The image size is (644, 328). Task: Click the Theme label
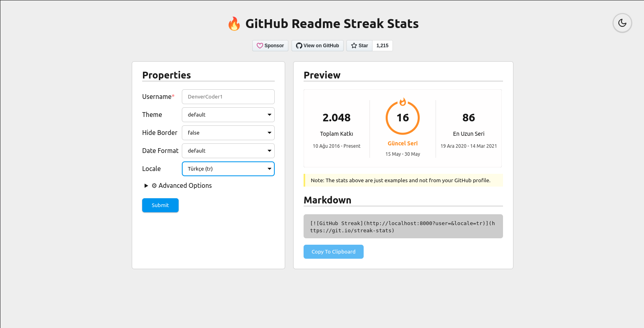pyautogui.click(x=152, y=115)
